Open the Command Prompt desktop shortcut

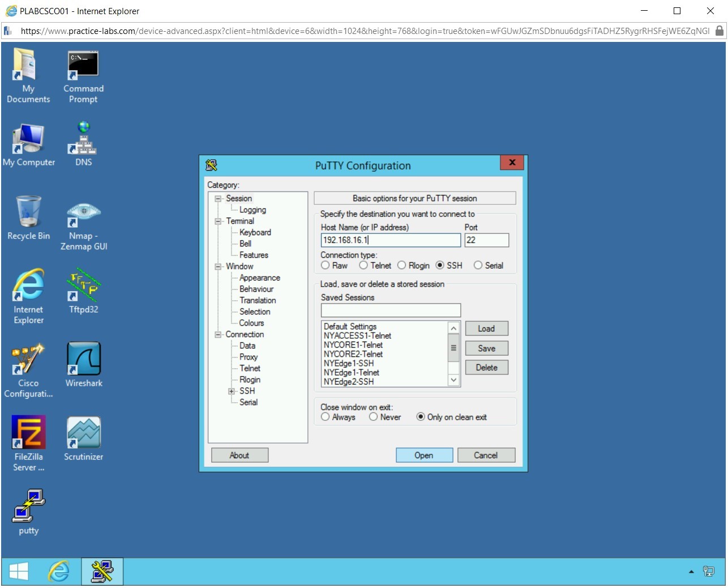pos(83,76)
